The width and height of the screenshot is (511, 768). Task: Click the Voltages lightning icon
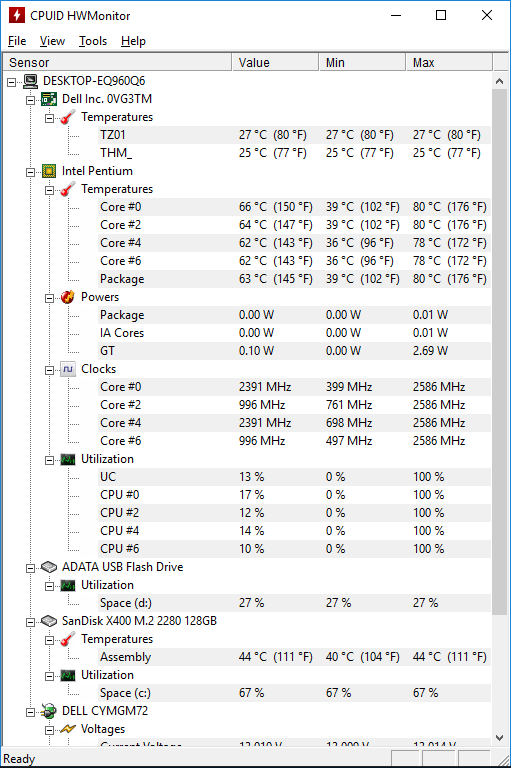(68, 729)
